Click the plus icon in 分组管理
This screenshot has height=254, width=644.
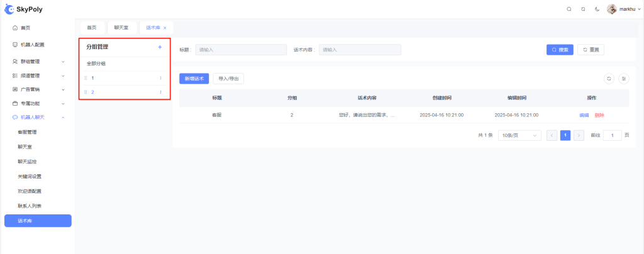click(x=160, y=47)
